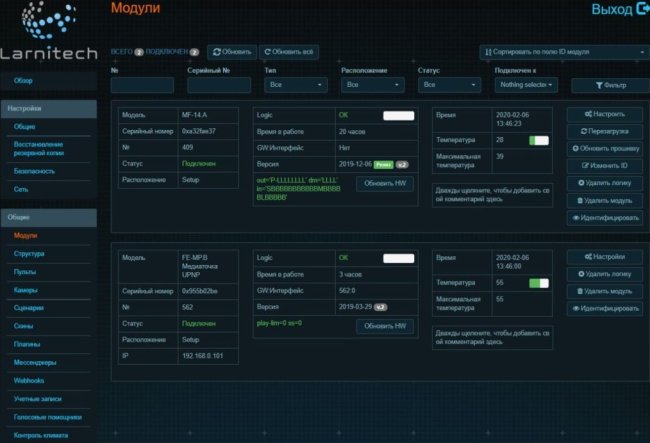
Task: Click Обновить все refresh-all button
Action: click(x=289, y=52)
